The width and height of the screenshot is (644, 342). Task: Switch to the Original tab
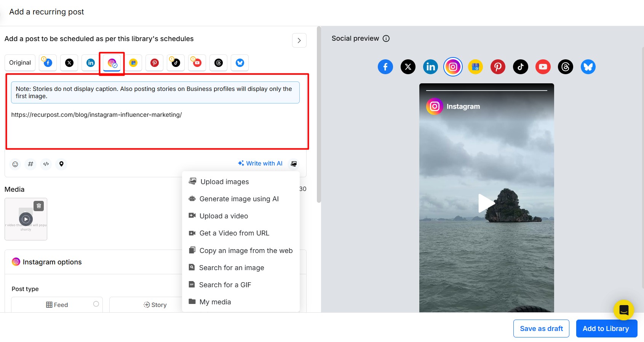point(20,63)
